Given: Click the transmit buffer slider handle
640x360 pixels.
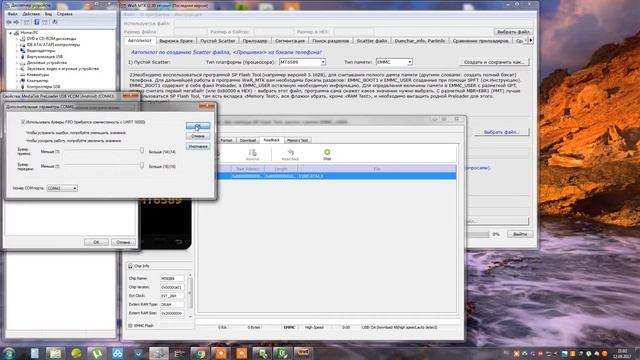Looking at the screenshot, I should pyautogui.click(x=142, y=165).
